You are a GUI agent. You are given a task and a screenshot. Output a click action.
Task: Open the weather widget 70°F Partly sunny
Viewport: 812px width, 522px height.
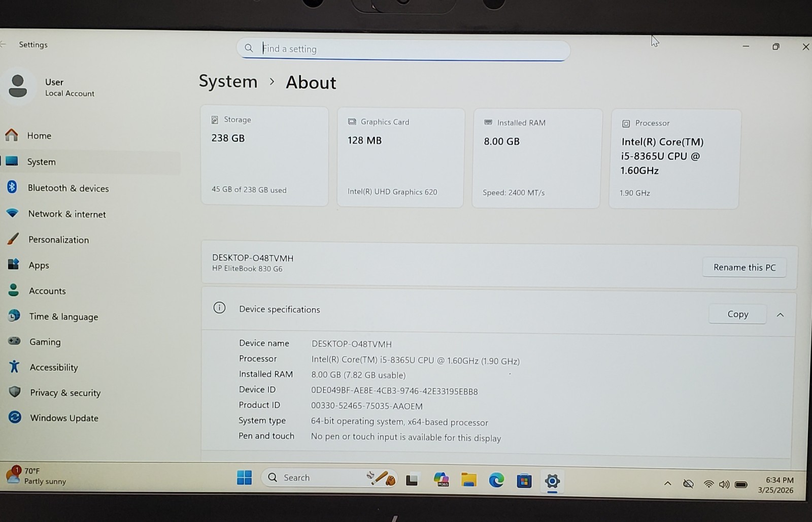pyautogui.click(x=37, y=476)
